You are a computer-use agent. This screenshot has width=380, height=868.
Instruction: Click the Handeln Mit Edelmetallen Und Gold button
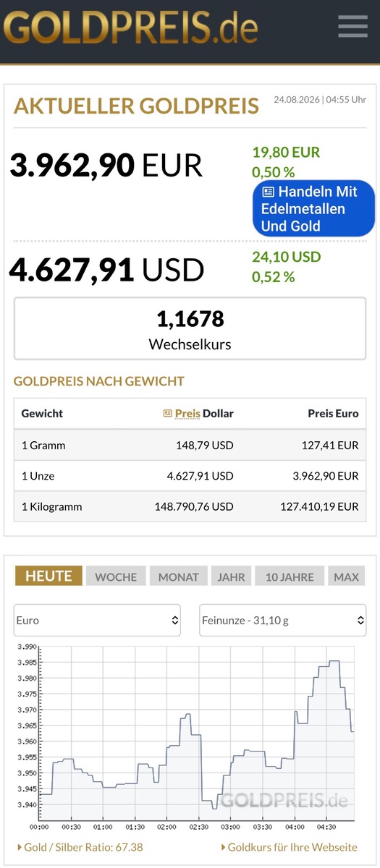pos(313,208)
